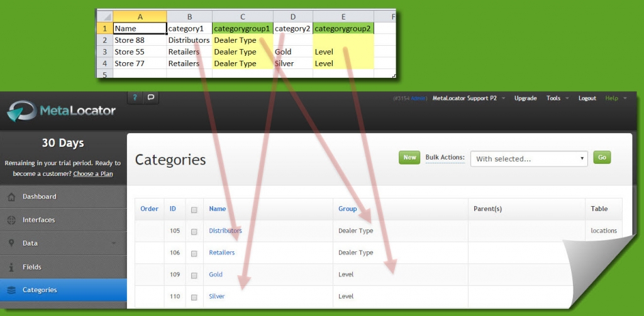This screenshot has height=316, width=644.
Task: Click the Categories stack icon
Action: click(11, 290)
